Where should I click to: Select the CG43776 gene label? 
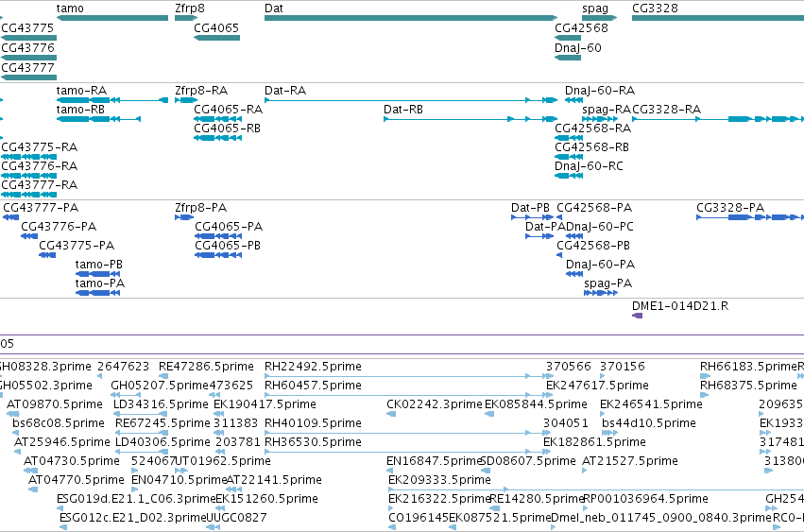click(27, 47)
